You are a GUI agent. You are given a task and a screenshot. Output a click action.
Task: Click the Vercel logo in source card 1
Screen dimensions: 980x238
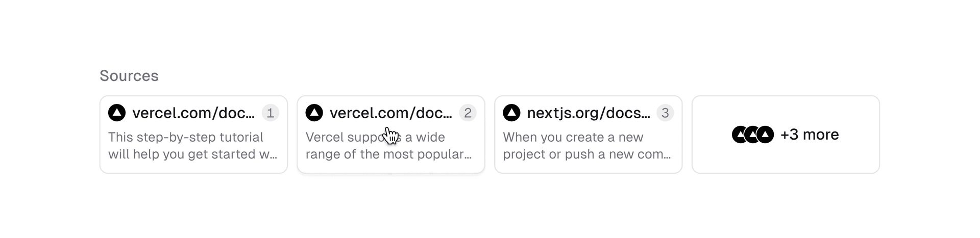coord(117,113)
